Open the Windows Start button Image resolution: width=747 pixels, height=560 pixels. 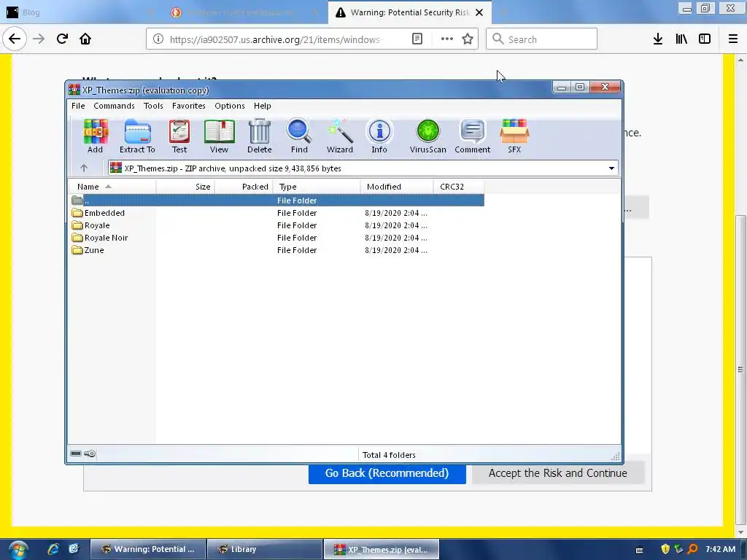tap(18, 550)
